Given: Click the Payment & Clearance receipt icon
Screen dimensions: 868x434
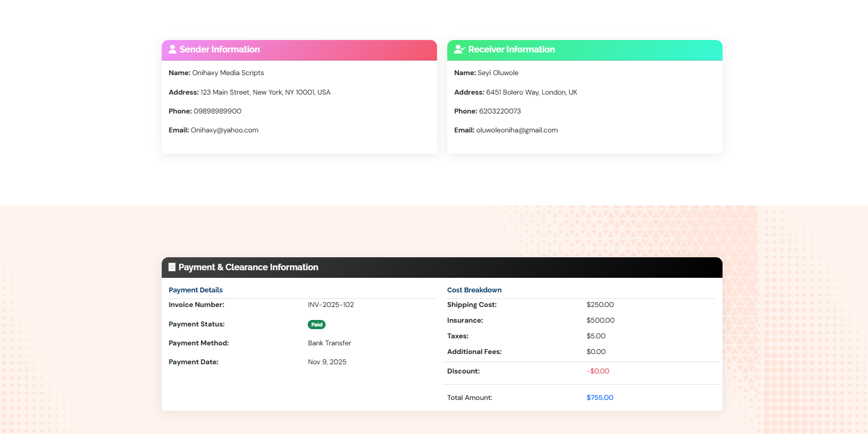Looking at the screenshot, I should 172,267.
